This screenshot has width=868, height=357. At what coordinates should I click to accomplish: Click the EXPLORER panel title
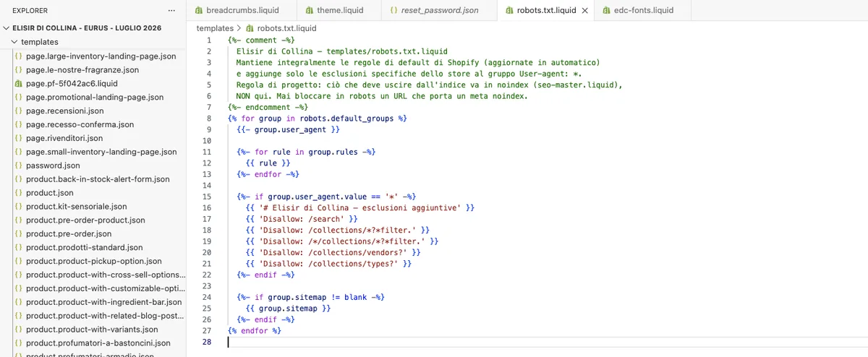pos(30,11)
